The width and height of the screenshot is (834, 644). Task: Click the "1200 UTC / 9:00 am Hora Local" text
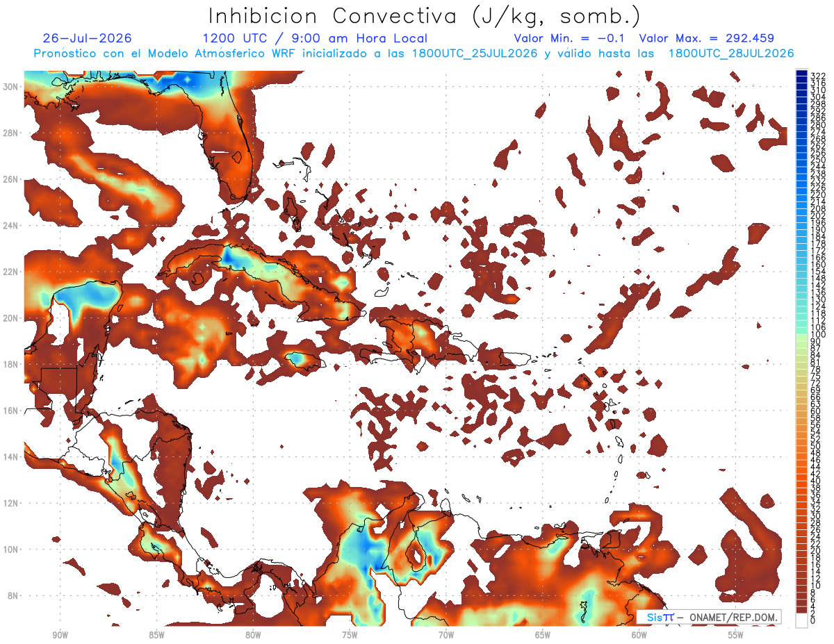point(315,38)
